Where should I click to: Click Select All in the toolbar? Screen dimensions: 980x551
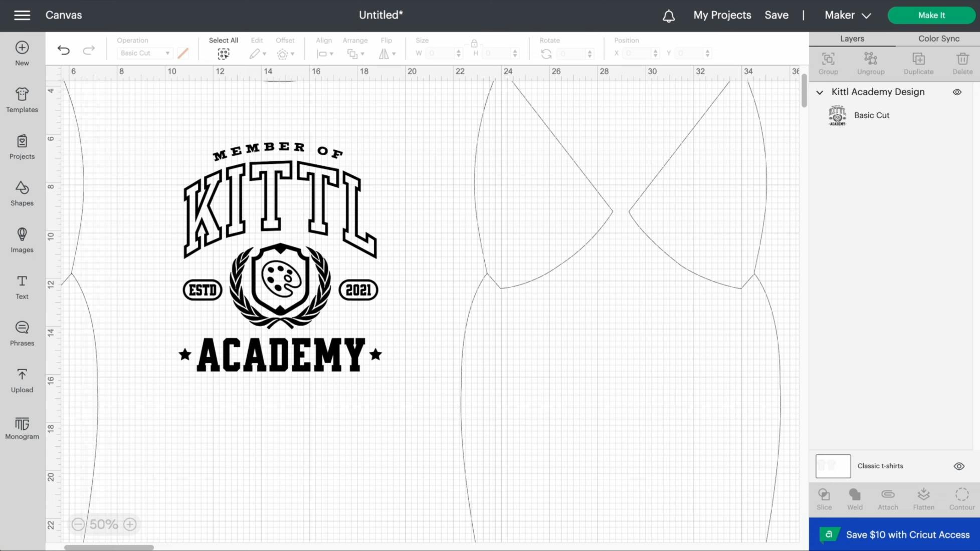tap(224, 47)
